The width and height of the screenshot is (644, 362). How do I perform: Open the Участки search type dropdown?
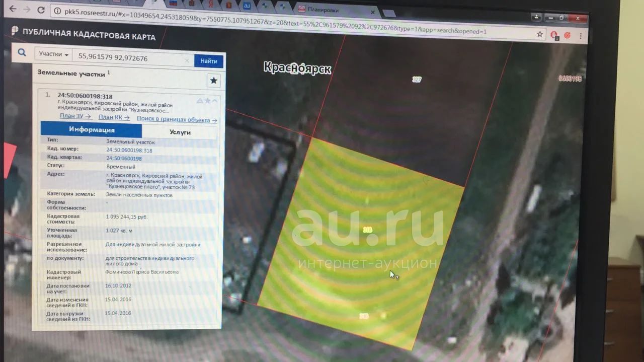53,54
